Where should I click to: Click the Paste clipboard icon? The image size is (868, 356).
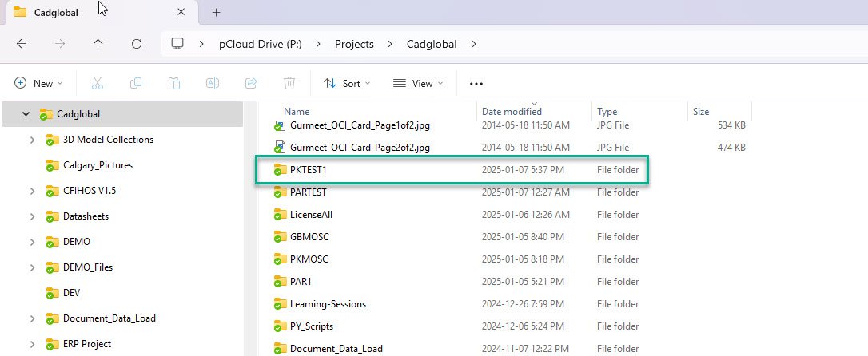point(174,83)
